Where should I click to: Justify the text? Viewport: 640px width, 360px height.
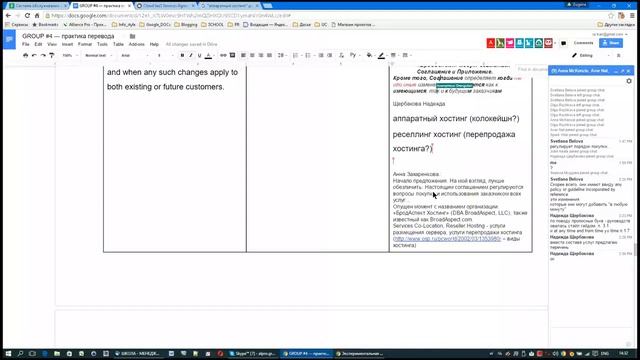[x=269, y=56]
